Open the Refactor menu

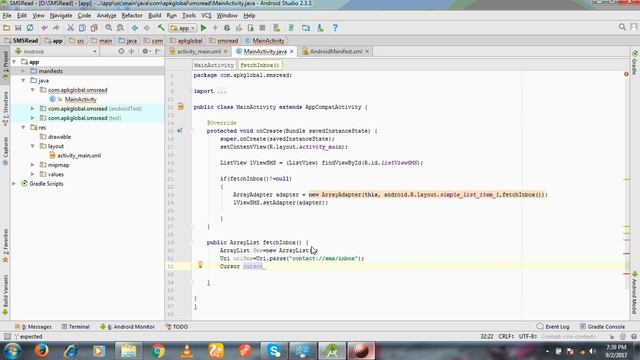(132, 16)
